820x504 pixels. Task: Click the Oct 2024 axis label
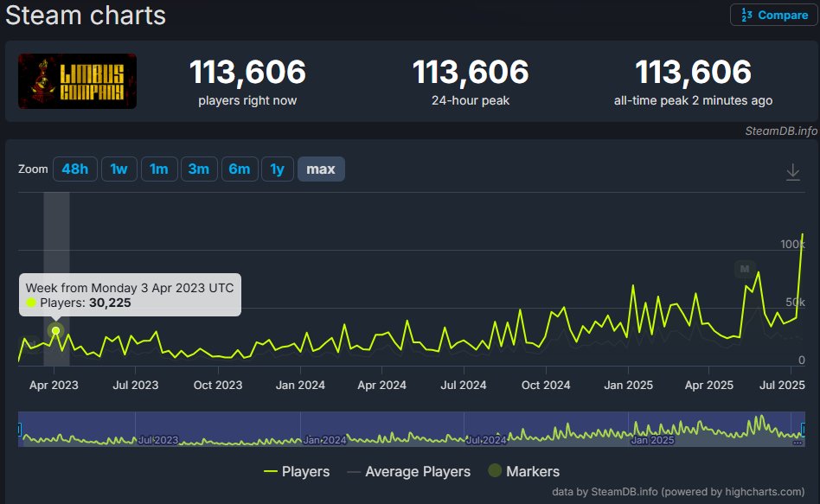546,386
